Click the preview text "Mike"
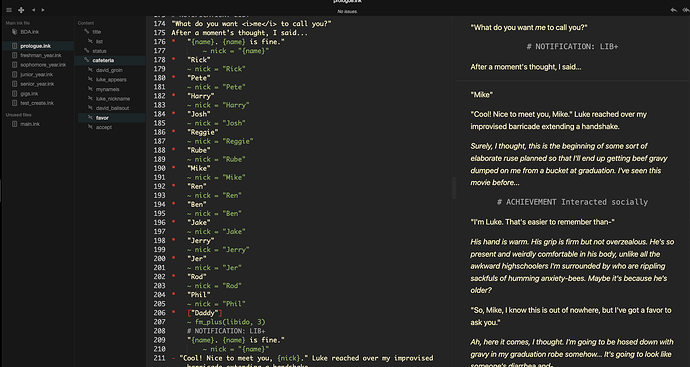 (481, 95)
